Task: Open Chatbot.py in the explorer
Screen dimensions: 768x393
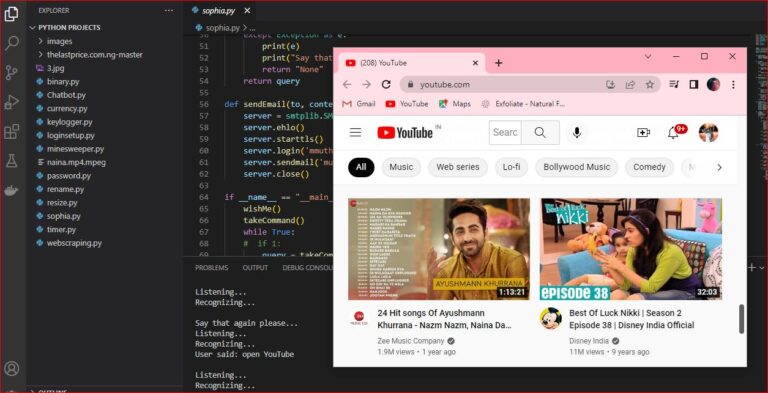Action: pyautogui.click(x=66, y=95)
